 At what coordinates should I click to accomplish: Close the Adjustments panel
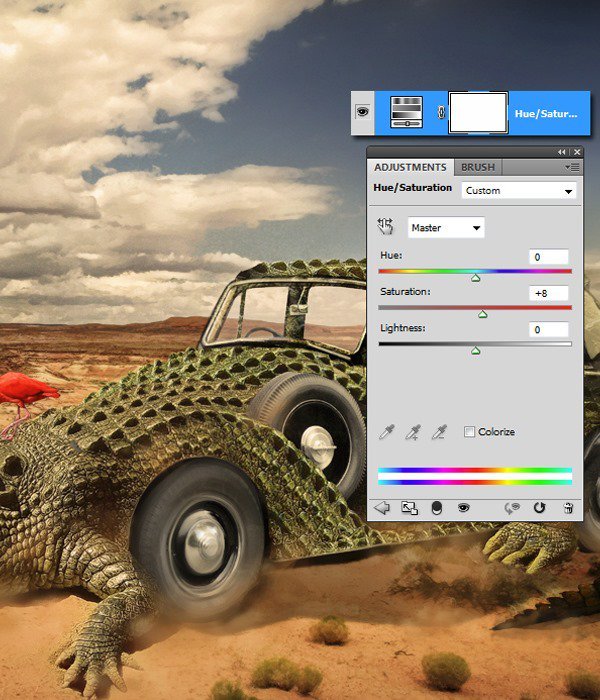[x=577, y=152]
